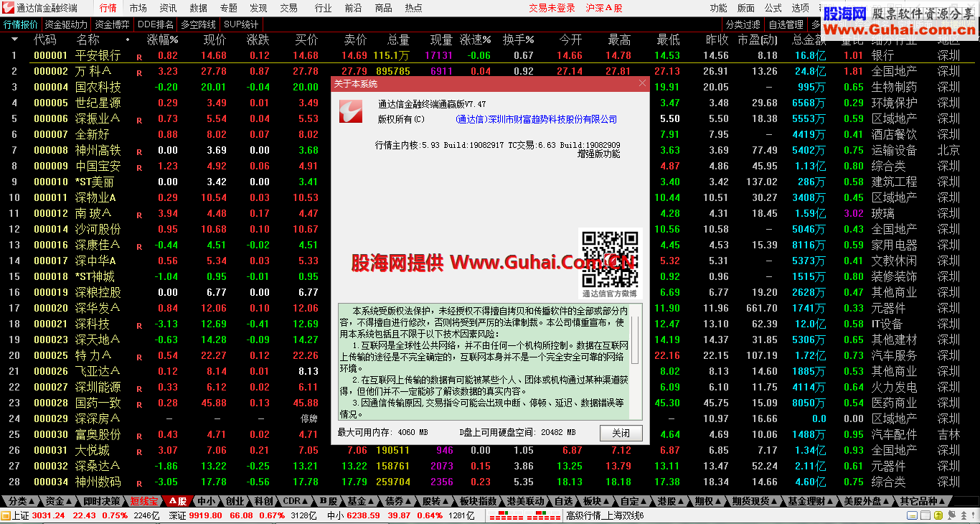Image resolution: width=980 pixels, height=524 pixels.
Task: Click the QR code for the official Weibo
Action: point(609,258)
